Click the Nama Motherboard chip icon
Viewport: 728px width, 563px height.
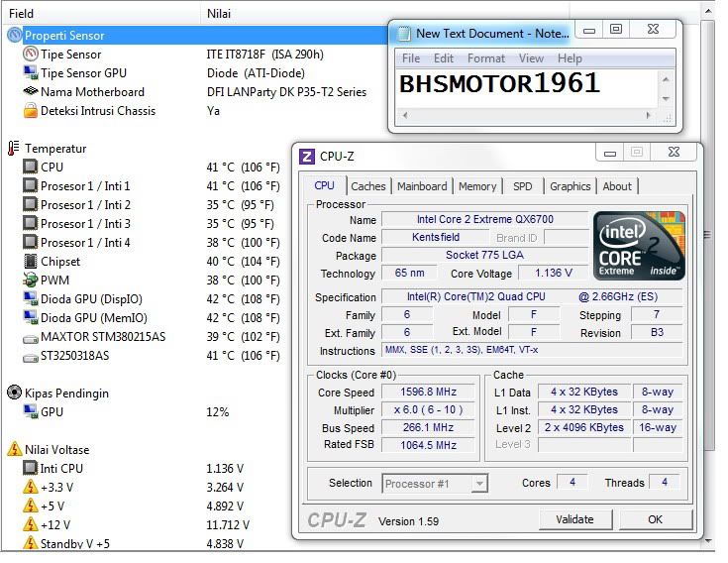tap(30, 91)
